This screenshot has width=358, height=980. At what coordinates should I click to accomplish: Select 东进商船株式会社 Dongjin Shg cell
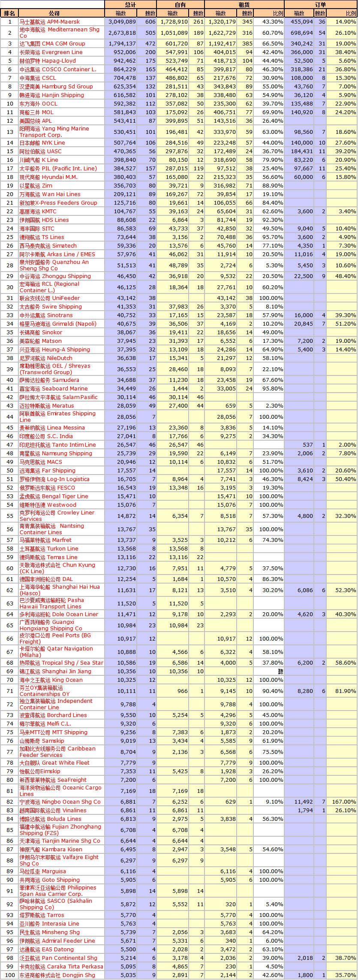pos(57,975)
